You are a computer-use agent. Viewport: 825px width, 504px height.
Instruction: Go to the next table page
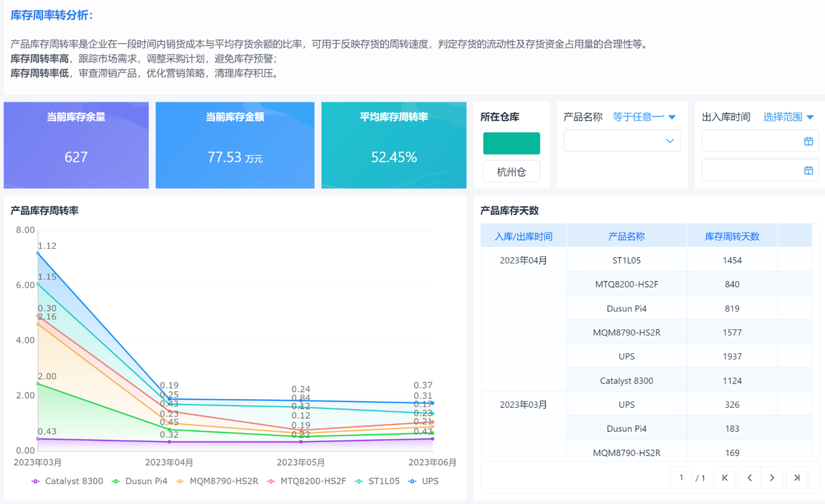(773, 478)
